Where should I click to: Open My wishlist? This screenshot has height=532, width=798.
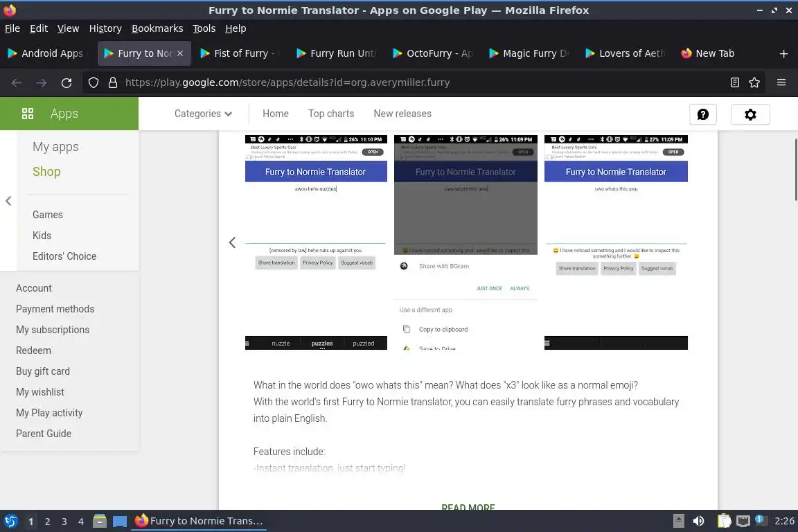39,393
